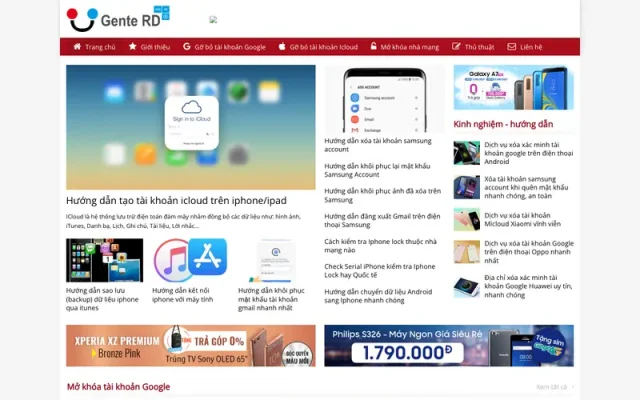Open link Cách kiểm tra Iphone lock thuộc nhà mạng
Image resolution: width=640 pixels, height=400 pixels.
click(380, 246)
